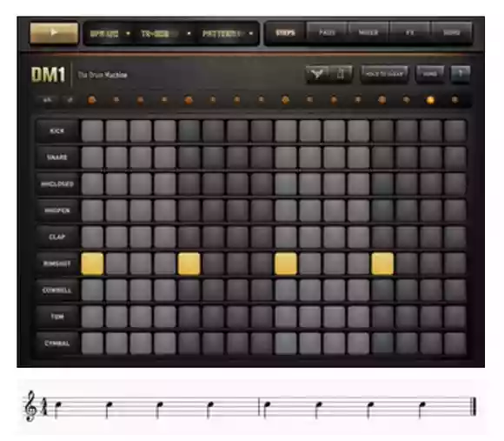Enable HHCLOSED step 3 pad

click(x=141, y=184)
